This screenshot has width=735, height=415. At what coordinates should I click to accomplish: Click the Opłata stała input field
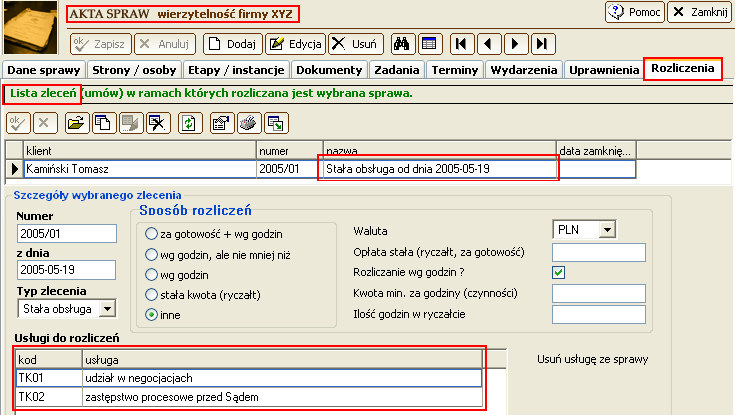coord(599,252)
